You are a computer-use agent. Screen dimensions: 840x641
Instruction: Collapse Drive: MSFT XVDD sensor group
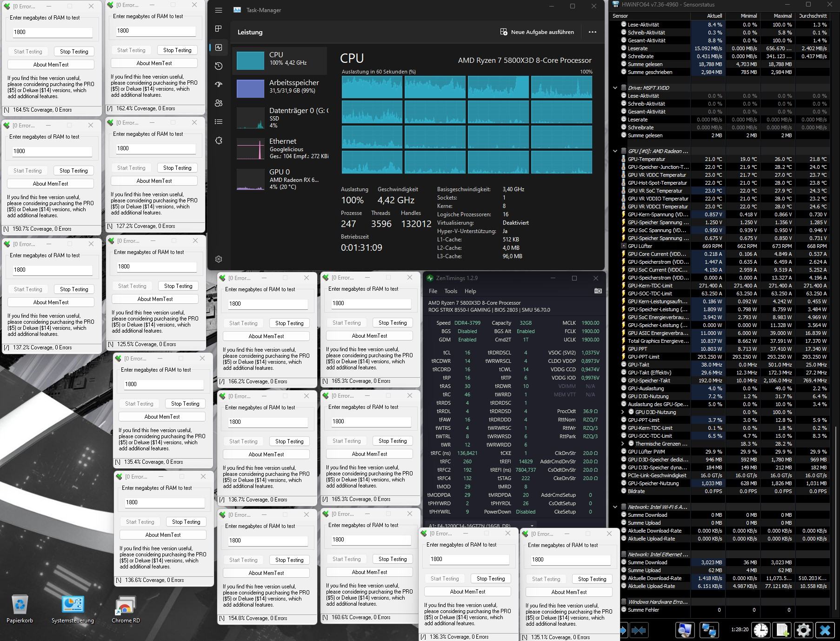[x=615, y=88]
